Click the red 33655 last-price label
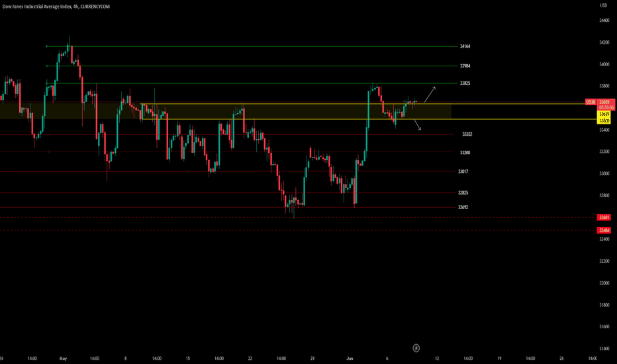This screenshot has height=364, width=617. 606,102
